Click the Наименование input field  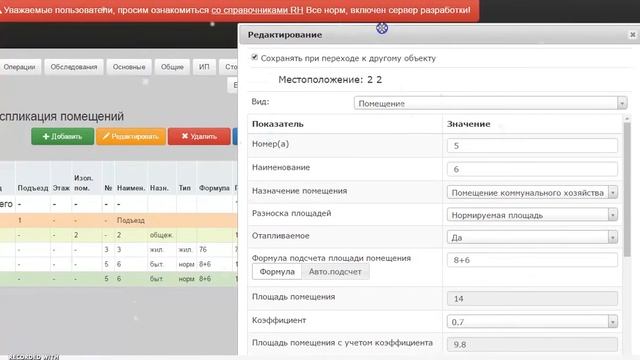(532, 169)
